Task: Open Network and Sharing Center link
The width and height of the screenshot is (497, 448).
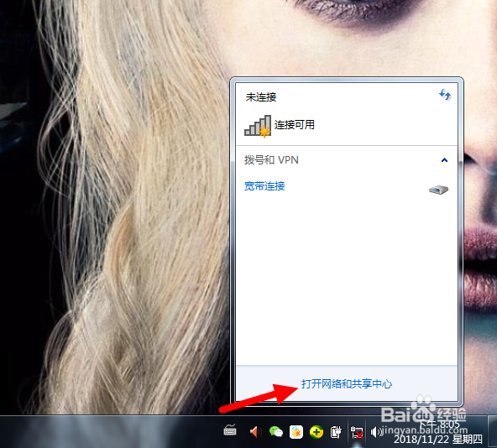Action: 347,384
